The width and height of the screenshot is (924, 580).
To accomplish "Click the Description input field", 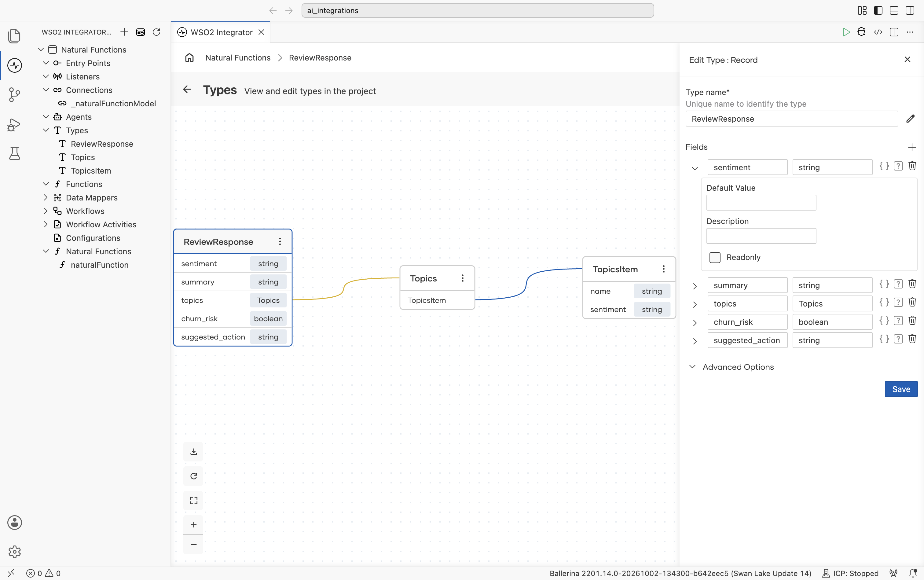I will pos(761,236).
